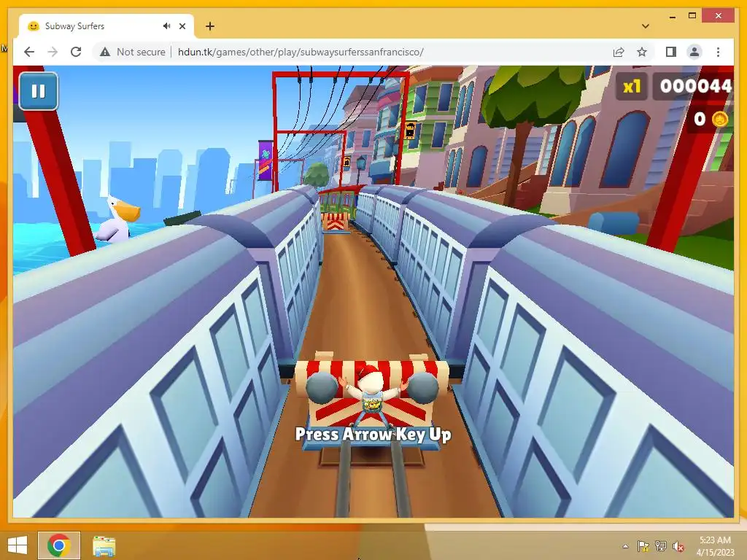Click the Chrome back arrow

point(29,52)
